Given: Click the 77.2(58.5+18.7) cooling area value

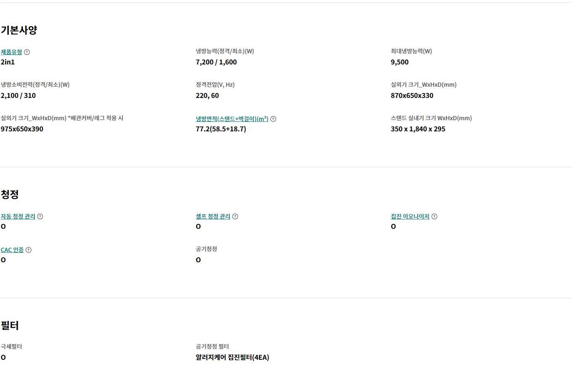Looking at the screenshot, I should coord(221,129).
